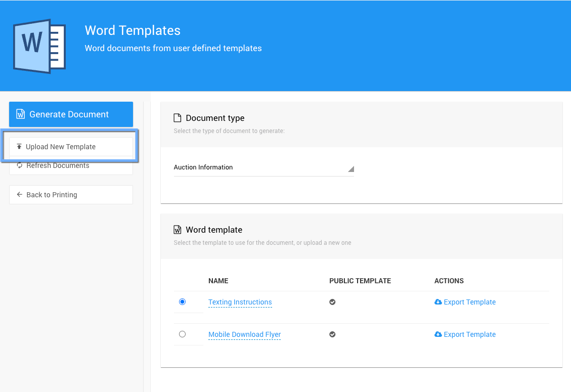Open the Texting Instructions template link

coord(240,302)
